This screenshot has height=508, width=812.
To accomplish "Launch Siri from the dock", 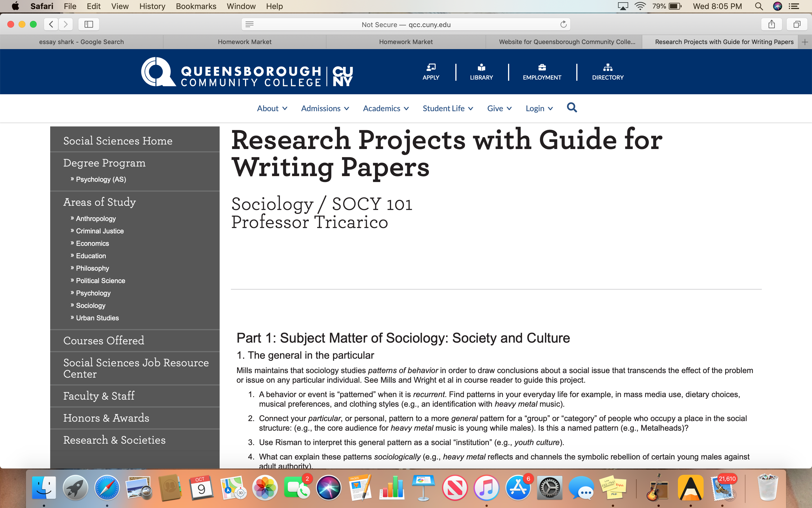I will 328,487.
